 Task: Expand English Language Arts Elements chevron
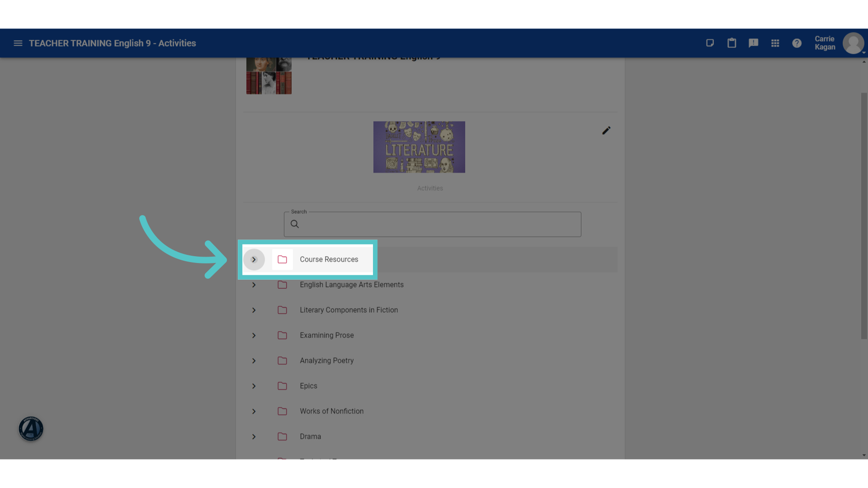(254, 285)
